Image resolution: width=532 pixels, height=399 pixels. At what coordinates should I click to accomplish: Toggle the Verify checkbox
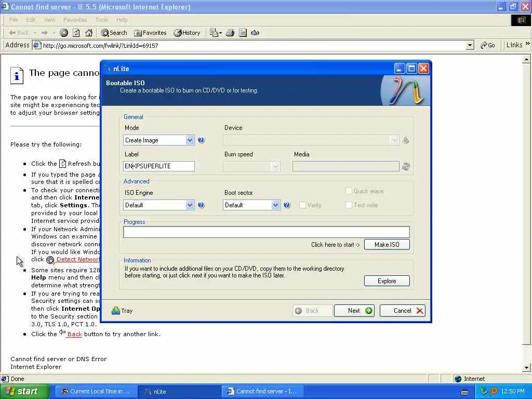click(x=302, y=205)
